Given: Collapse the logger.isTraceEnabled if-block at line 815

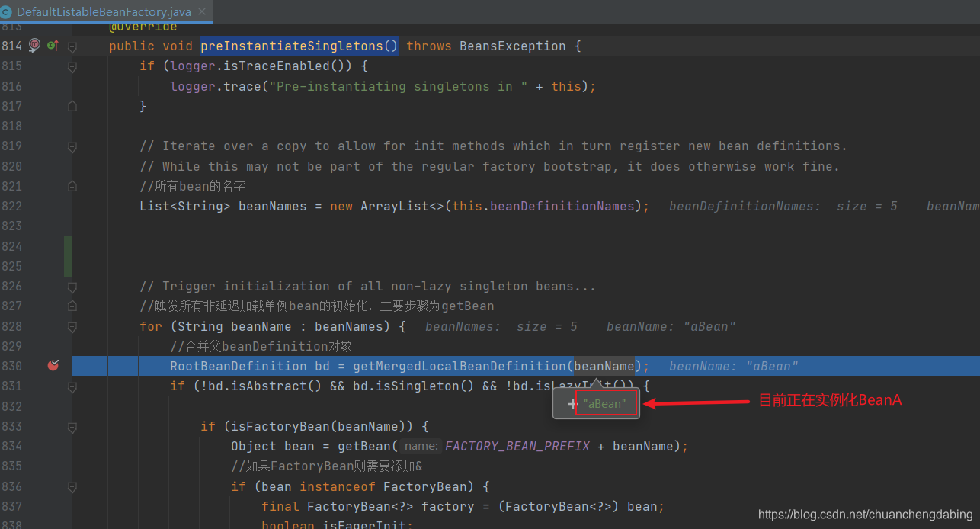Looking at the screenshot, I should pos(72,66).
